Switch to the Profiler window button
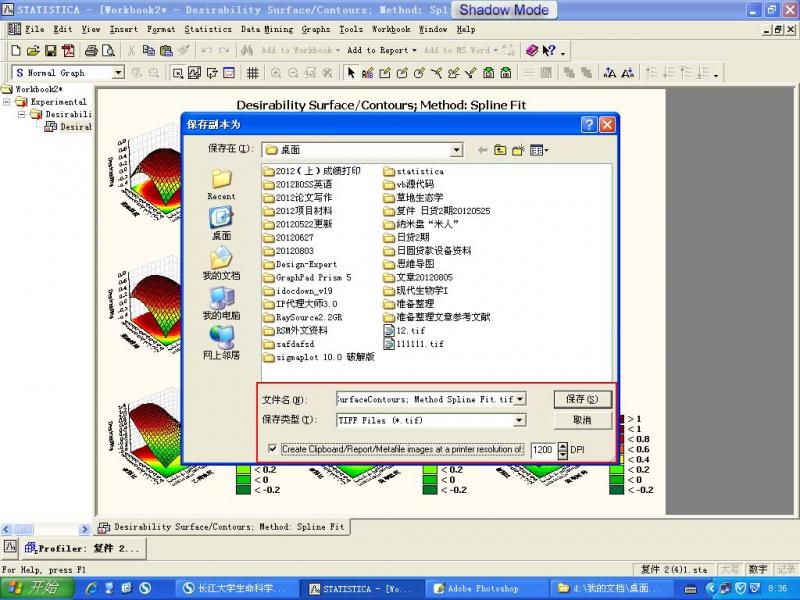800x600 pixels. 84,548
